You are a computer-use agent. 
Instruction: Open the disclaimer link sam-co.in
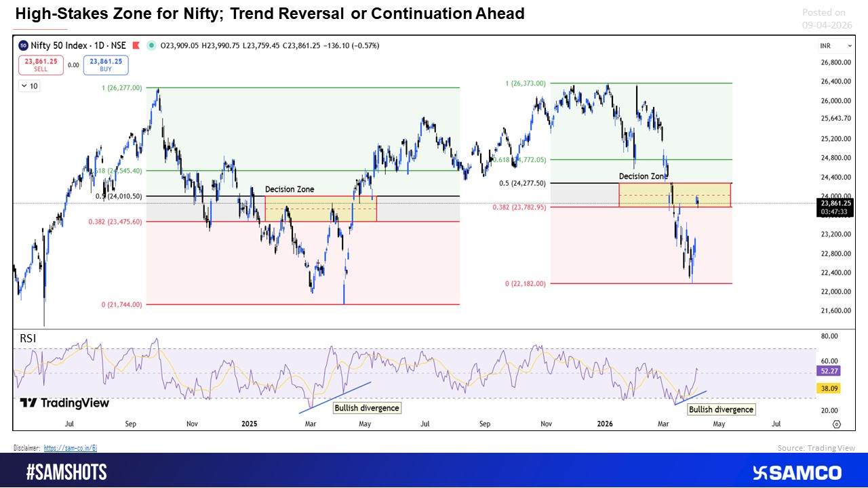pyautogui.click(x=71, y=447)
